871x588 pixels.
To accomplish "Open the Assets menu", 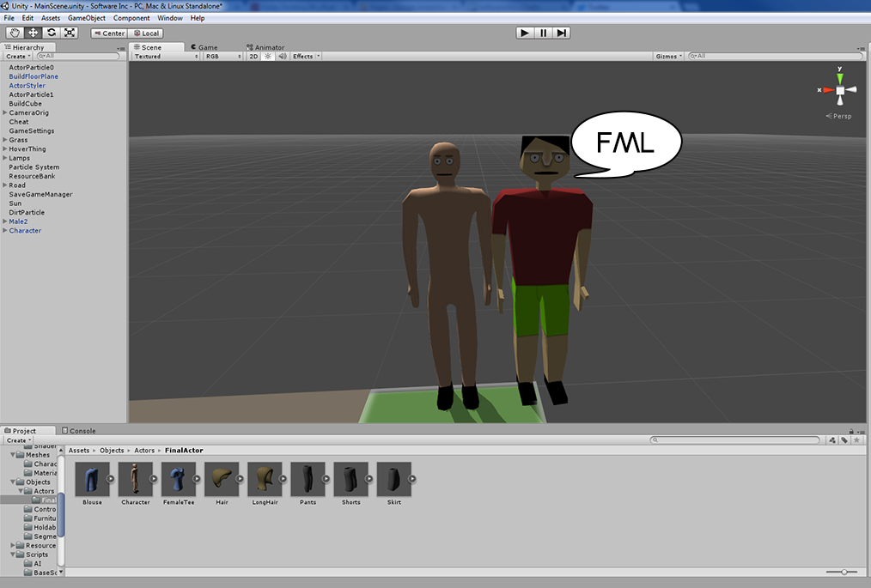I will tap(51, 18).
